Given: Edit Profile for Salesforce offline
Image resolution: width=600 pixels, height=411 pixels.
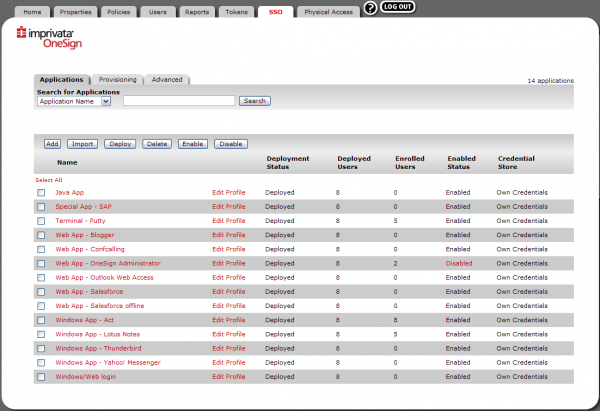Looking at the screenshot, I should point(229,306).
